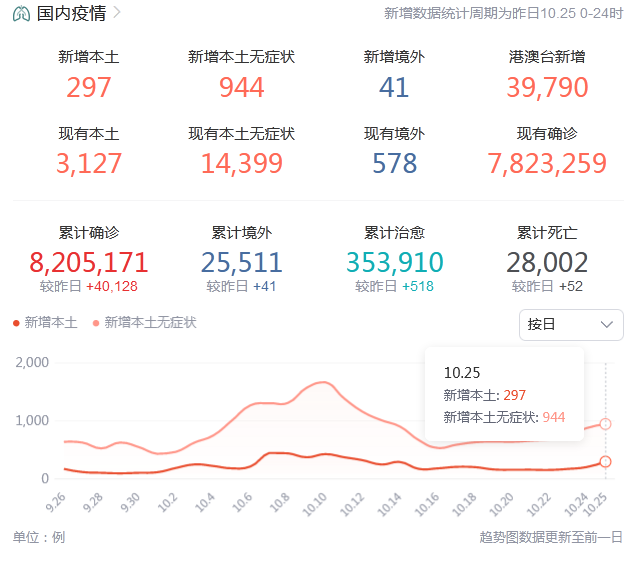
Task: Click the 新增境外 41 figure
Action: 394,87
